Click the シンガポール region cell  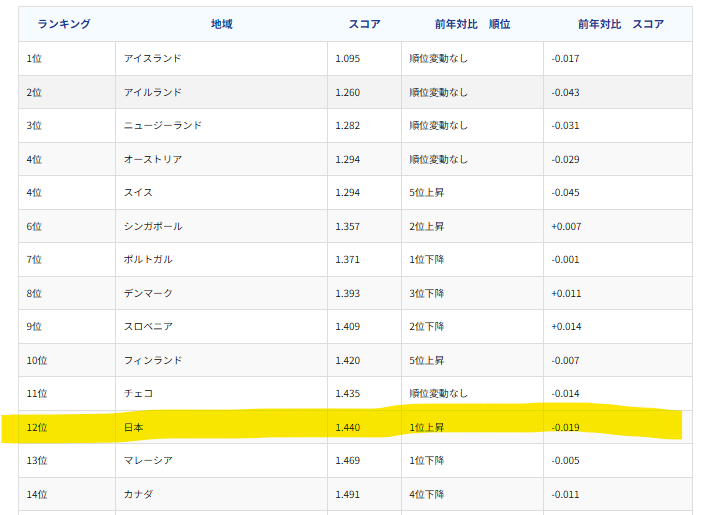pyautogui.click(x=152, y=226)
